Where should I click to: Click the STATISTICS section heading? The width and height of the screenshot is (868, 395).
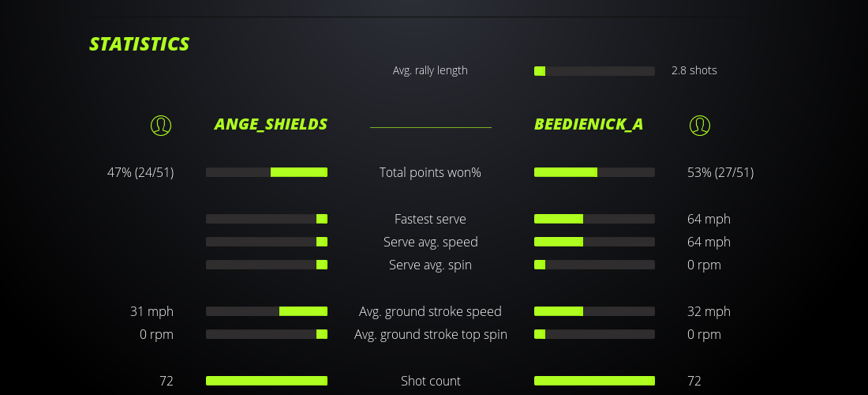click(140, 44)
